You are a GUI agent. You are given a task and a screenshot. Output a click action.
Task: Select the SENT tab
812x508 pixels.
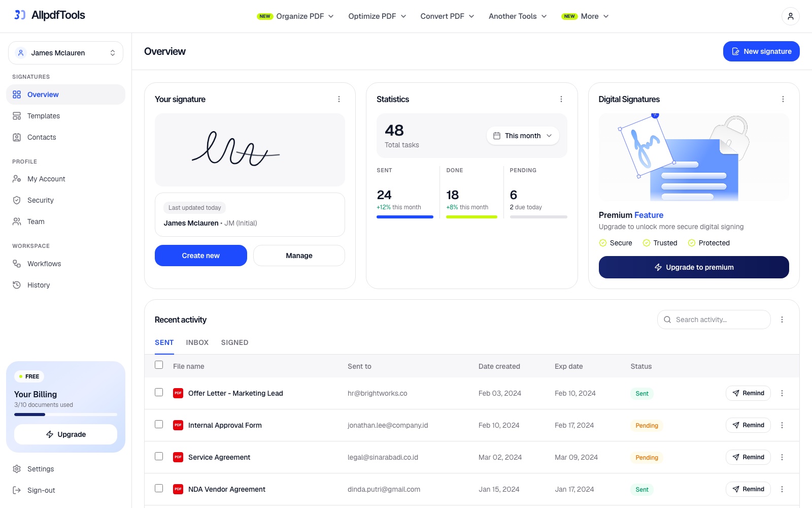pyautogui.click(x=164, y=342)
